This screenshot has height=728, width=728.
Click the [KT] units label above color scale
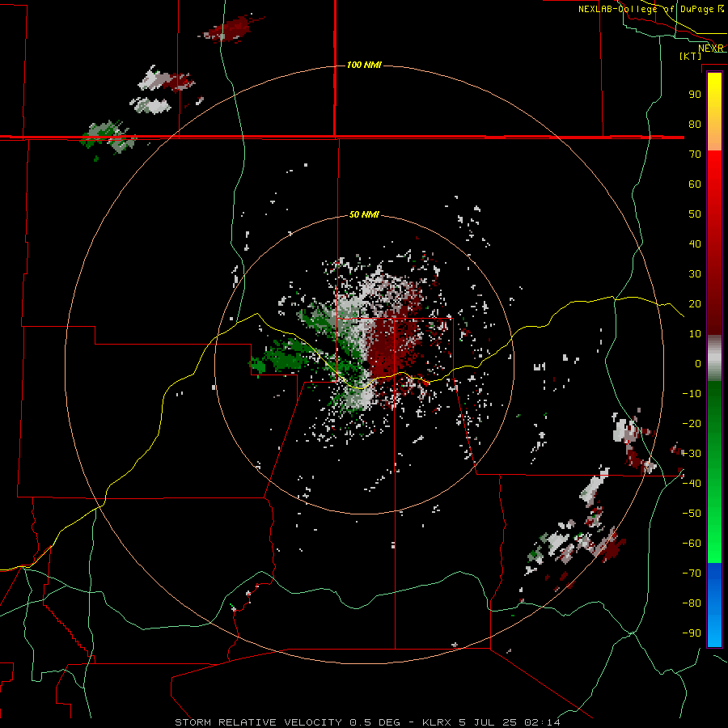pyautogui.click(x=690, y=56)
